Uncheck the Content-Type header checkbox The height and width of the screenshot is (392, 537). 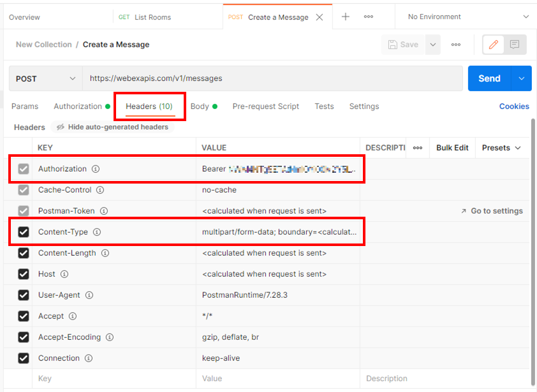click(24, 232)
